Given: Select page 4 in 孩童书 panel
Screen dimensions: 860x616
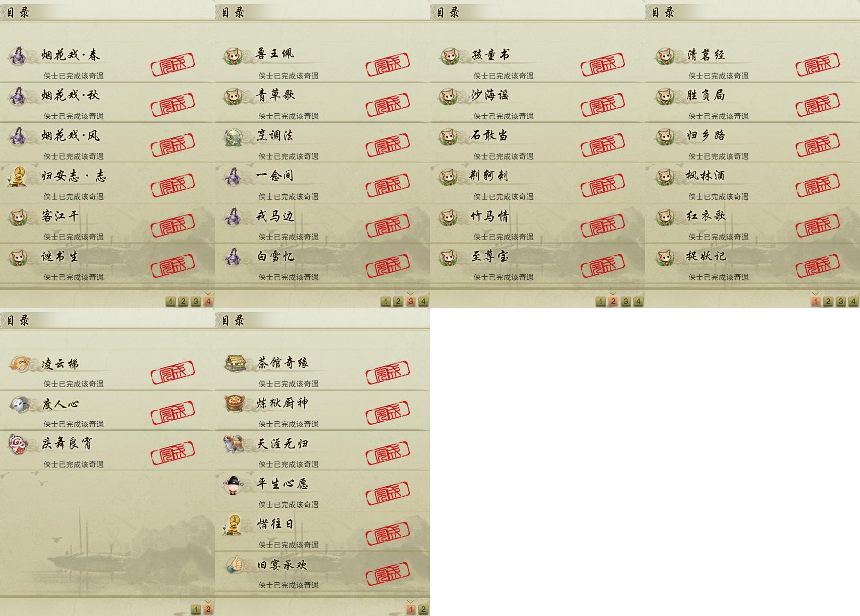Looking at the screenshot, I should click(x=638, y=301).
